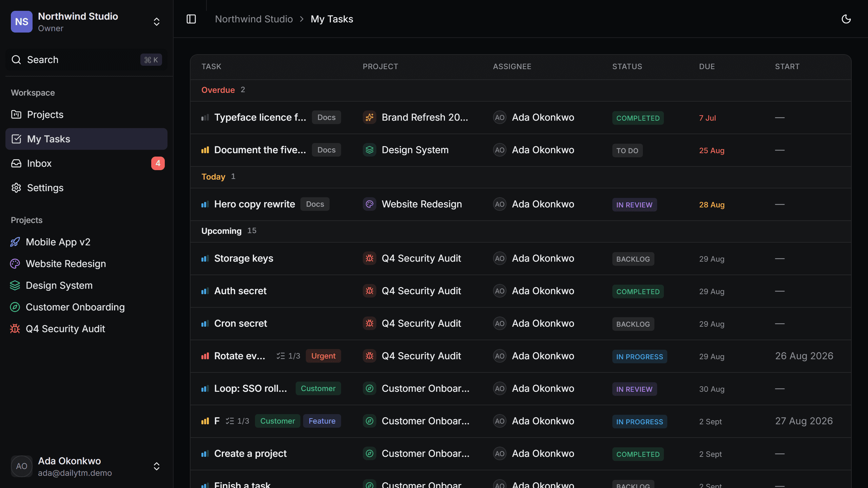The height and width of the screenshot is (488, 868).
Task: Click the subtask checklist icon on the F row
Action: [x=230, y=421]
